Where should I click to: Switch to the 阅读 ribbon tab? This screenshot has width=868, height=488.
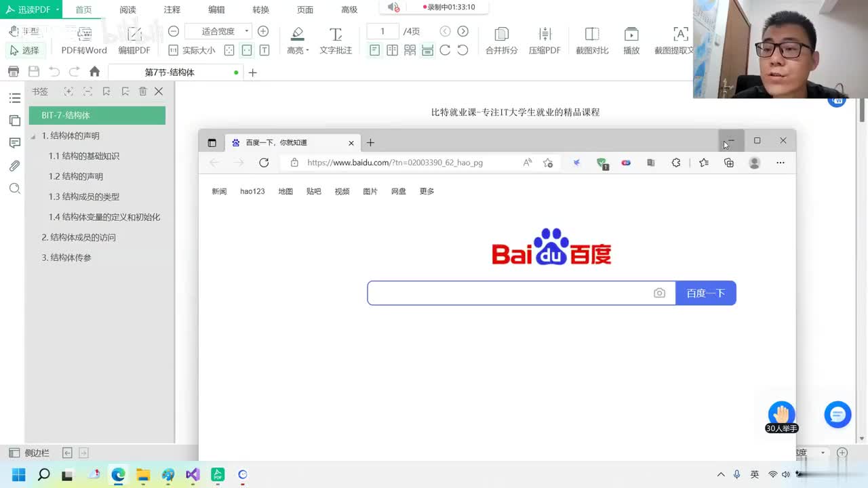(x=127, y=9)
